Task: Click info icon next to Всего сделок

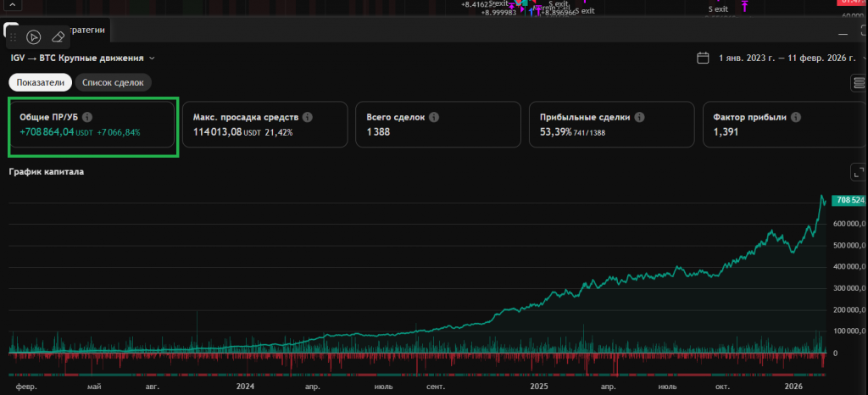Action: pyautogui.click(x=431, y=118)
